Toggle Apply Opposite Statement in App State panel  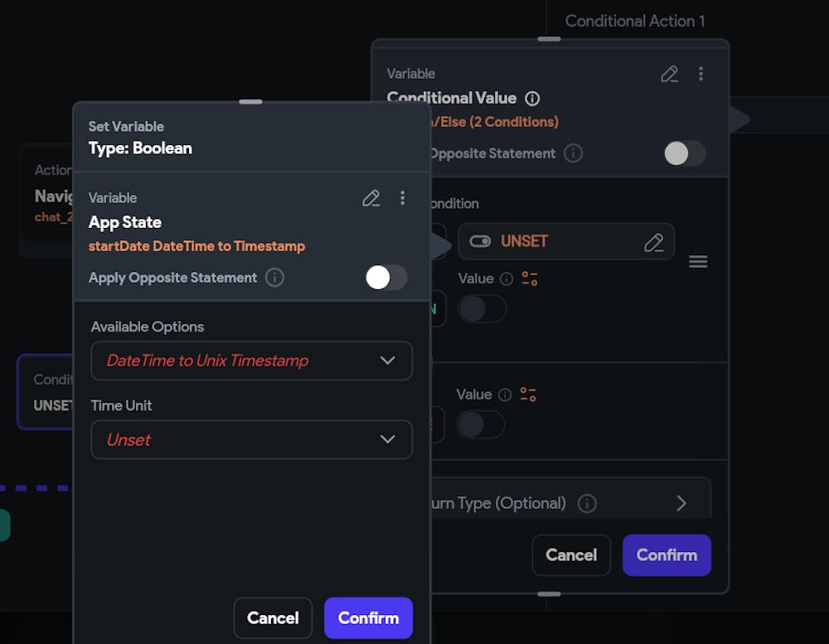point(385,278)
